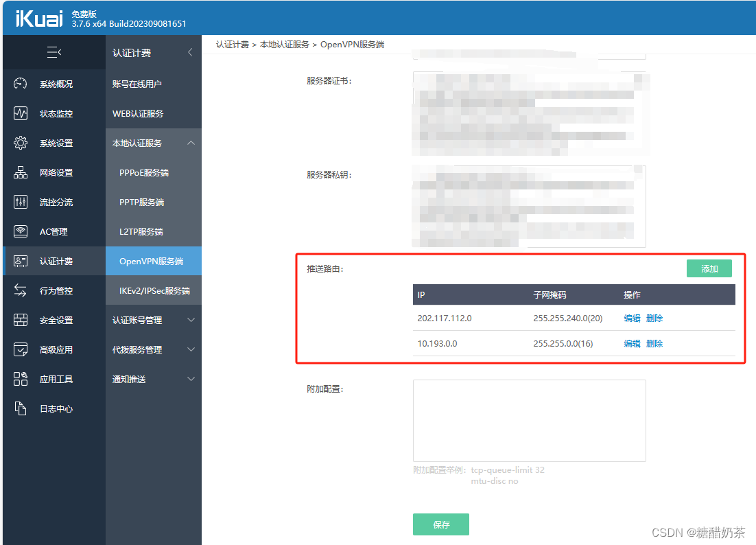Open 高级应用 menu item

[x=56, y=349]
